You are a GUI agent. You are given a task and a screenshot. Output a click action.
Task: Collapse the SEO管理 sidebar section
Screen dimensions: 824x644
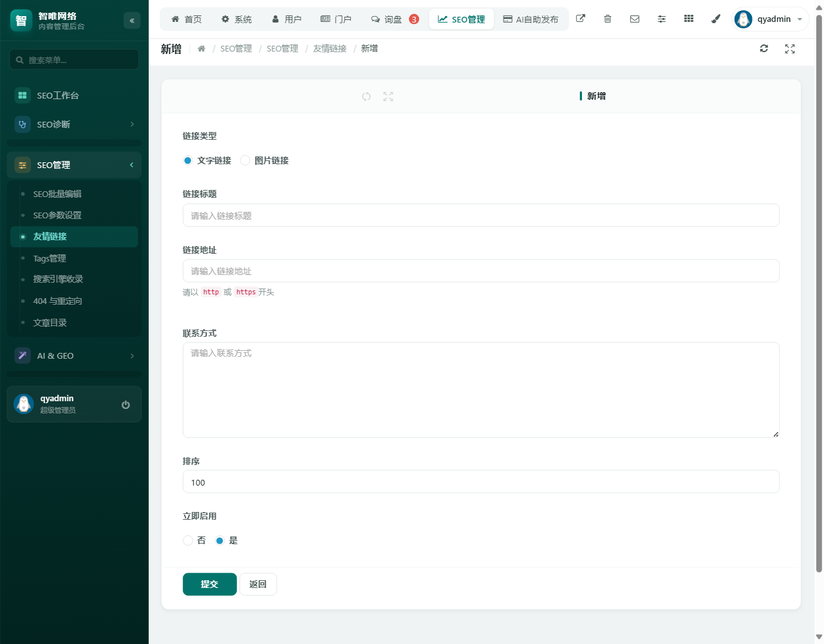pyautogui.click(x=74, y=165)
